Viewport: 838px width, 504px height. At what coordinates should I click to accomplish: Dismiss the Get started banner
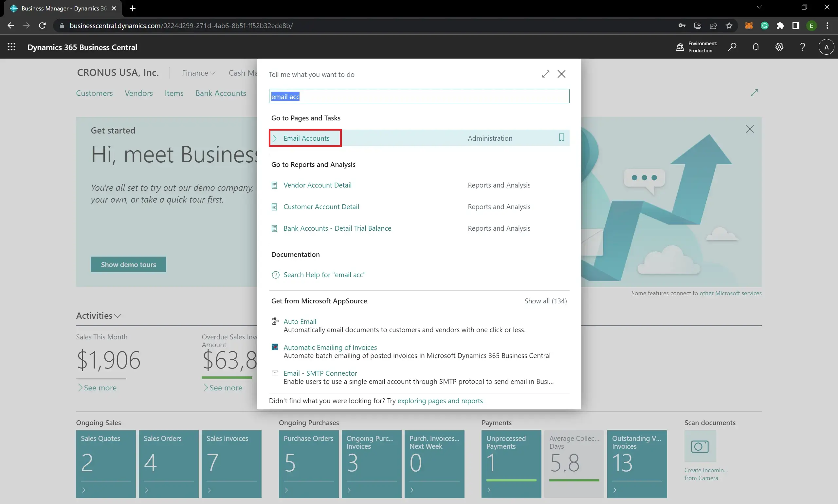[x=750, y=129]
